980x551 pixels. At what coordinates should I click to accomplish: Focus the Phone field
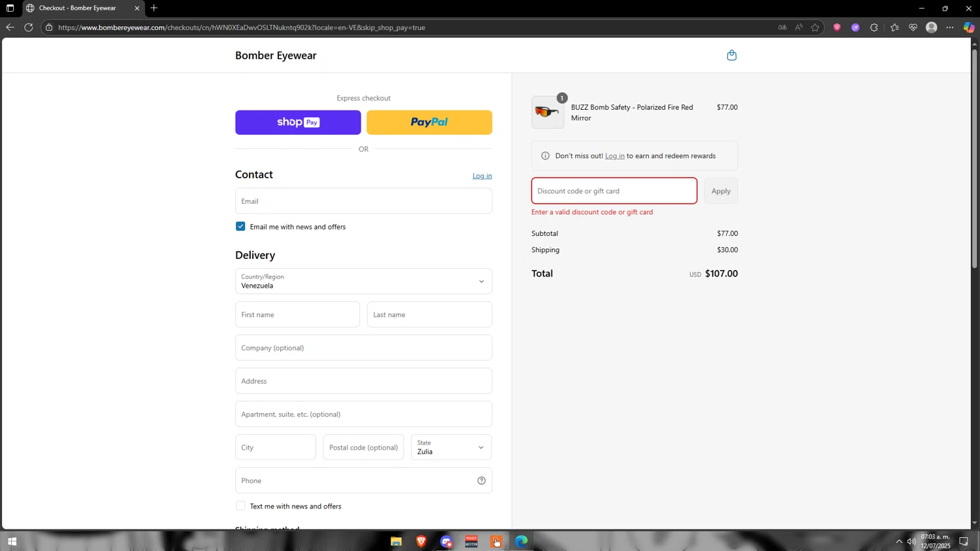363,481
